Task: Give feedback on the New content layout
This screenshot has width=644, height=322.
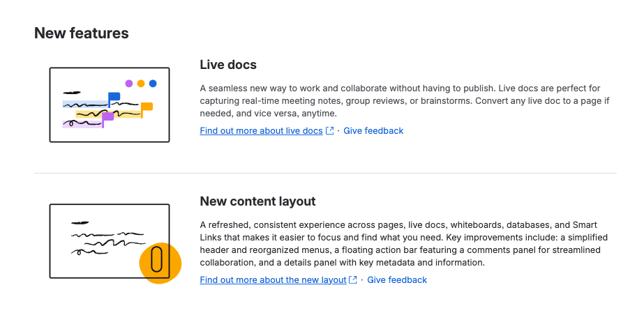Action: [397, 279]
